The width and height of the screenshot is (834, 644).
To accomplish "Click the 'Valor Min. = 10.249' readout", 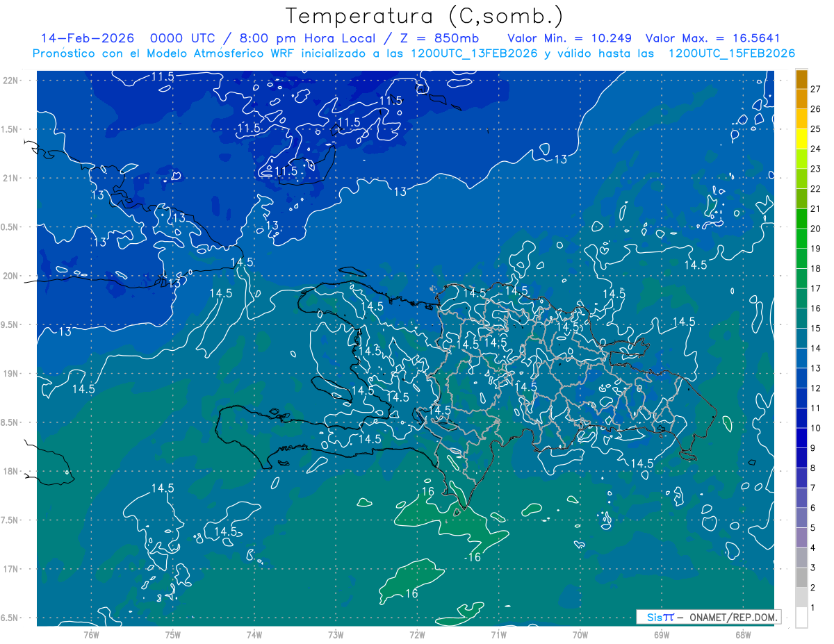I will coord(570,38).
